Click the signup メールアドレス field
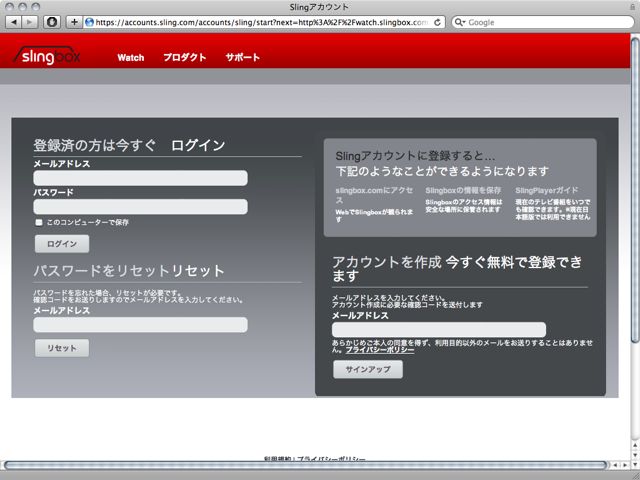This screenshot has height=480, width=640. 439,330
